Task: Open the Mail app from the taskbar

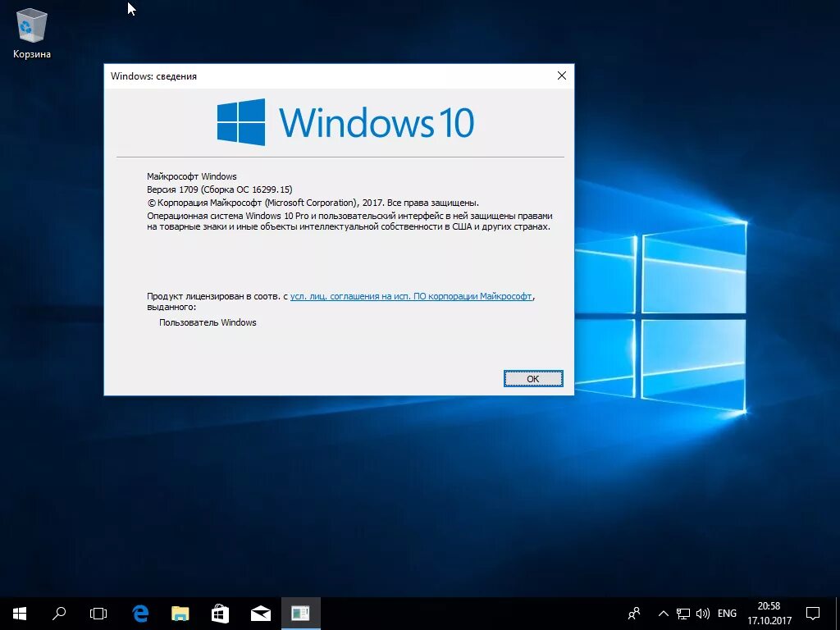Action: click(x=261, y=614)
